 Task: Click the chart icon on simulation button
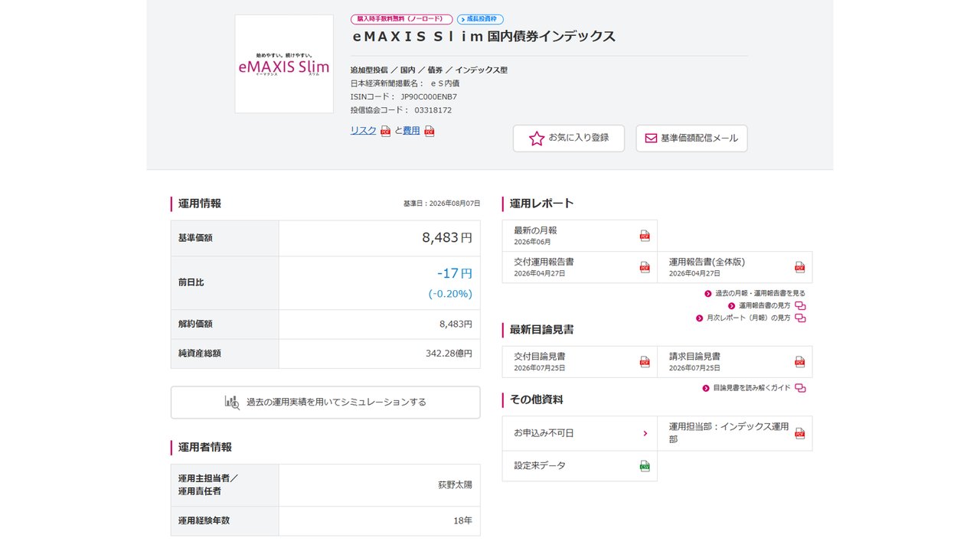tap(232, 402)
